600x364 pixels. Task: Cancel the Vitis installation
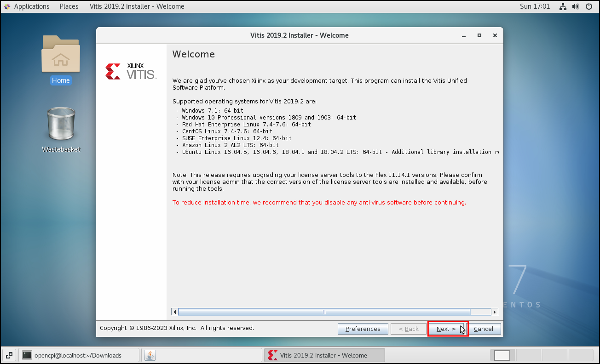coord(484,329)
